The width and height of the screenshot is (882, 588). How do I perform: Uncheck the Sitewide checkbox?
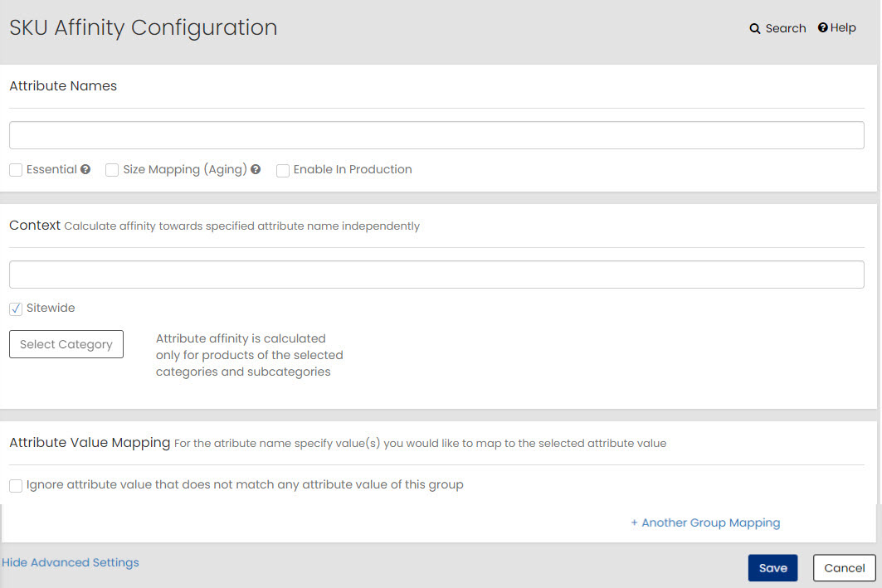coord(16,309)
